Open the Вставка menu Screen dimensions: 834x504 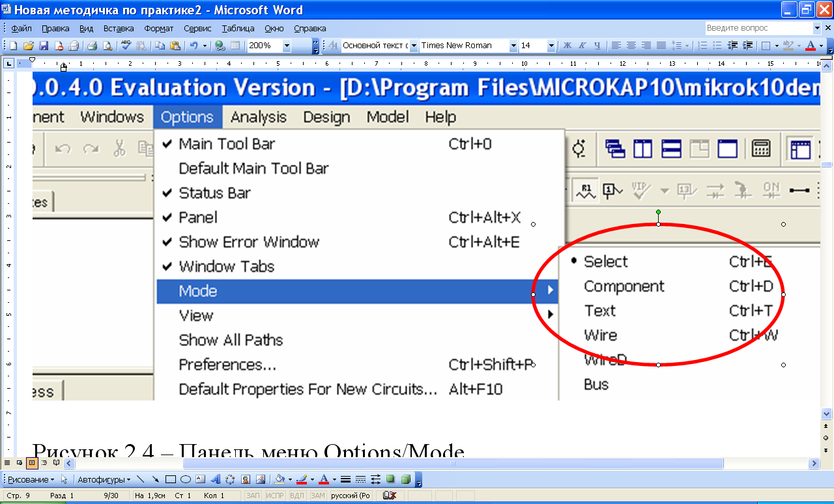119,29
